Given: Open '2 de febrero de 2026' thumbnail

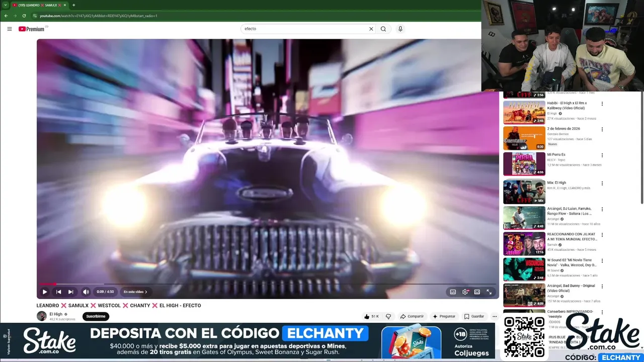Looking at the screenshot, I should (524, 138).
